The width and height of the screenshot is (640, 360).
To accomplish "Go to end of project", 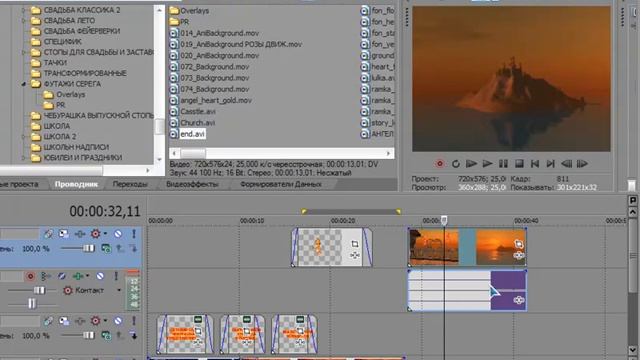I will coord(551,164).
